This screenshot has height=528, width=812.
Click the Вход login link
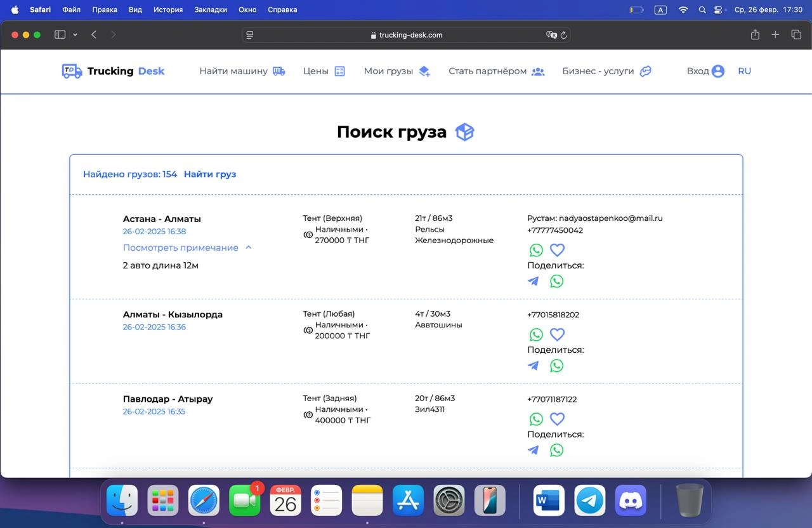705,71
